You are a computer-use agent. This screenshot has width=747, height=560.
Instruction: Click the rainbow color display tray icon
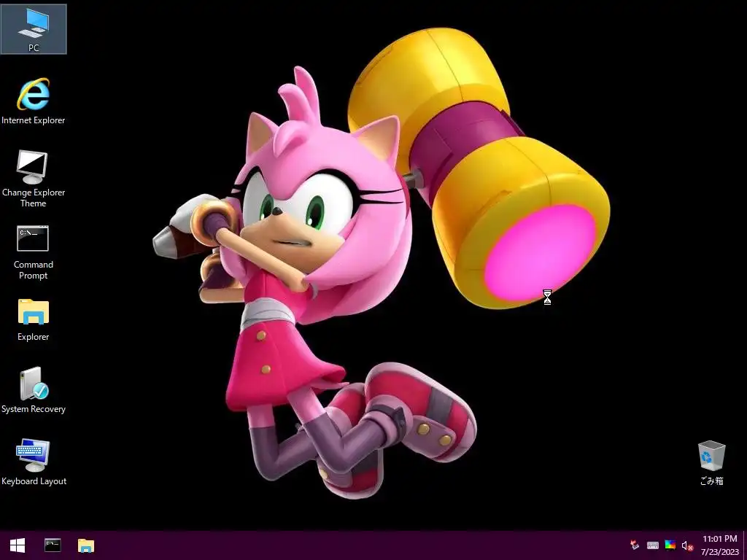pos(670,545)
